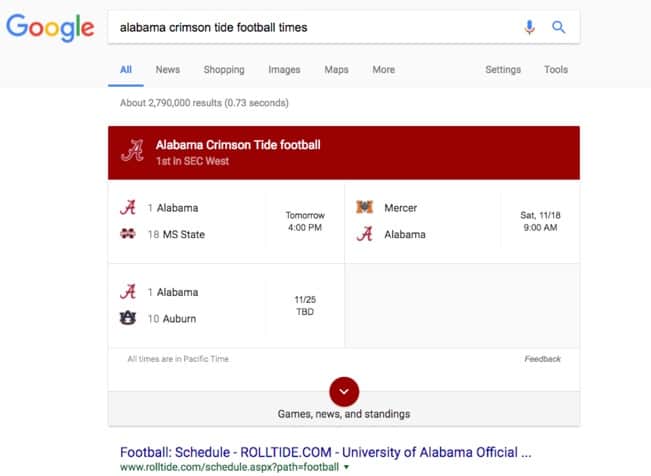
Task: Open the Settings menu
Action: click(503, 70)
